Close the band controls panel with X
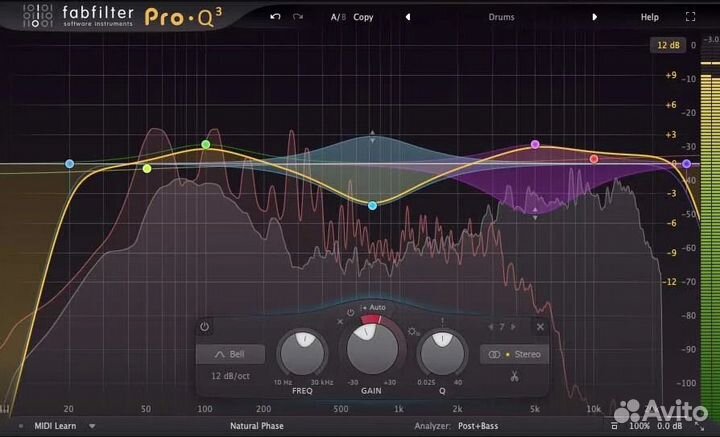The height and width of the screenshot is (437, 720). (540, 327)
